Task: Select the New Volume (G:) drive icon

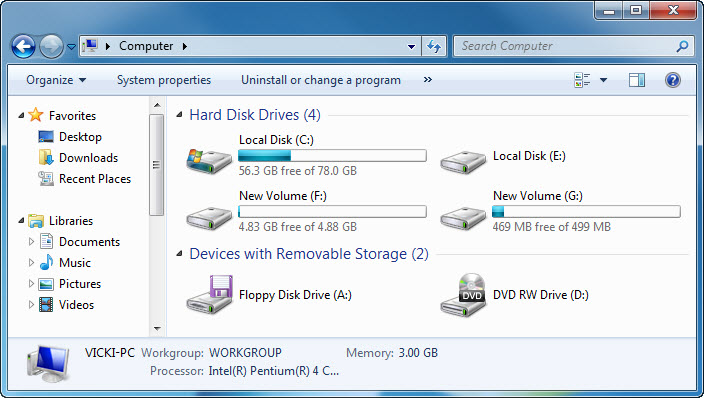Action: tap(463, 218)
